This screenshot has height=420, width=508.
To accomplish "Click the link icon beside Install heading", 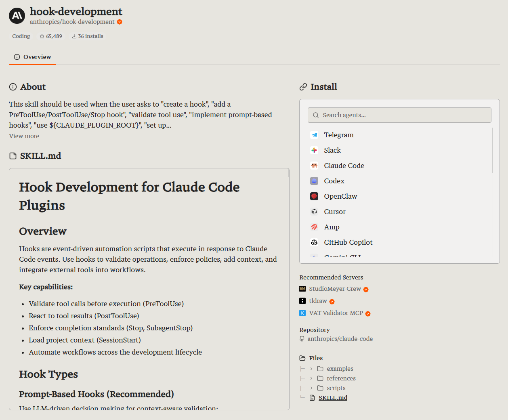I will 303,87.
